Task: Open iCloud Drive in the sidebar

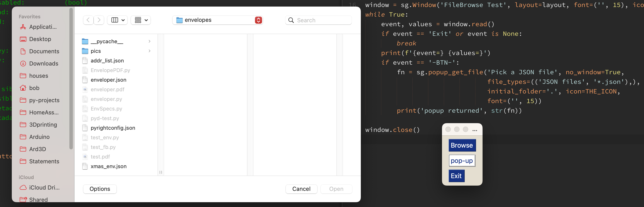Action: coord(44,187)
